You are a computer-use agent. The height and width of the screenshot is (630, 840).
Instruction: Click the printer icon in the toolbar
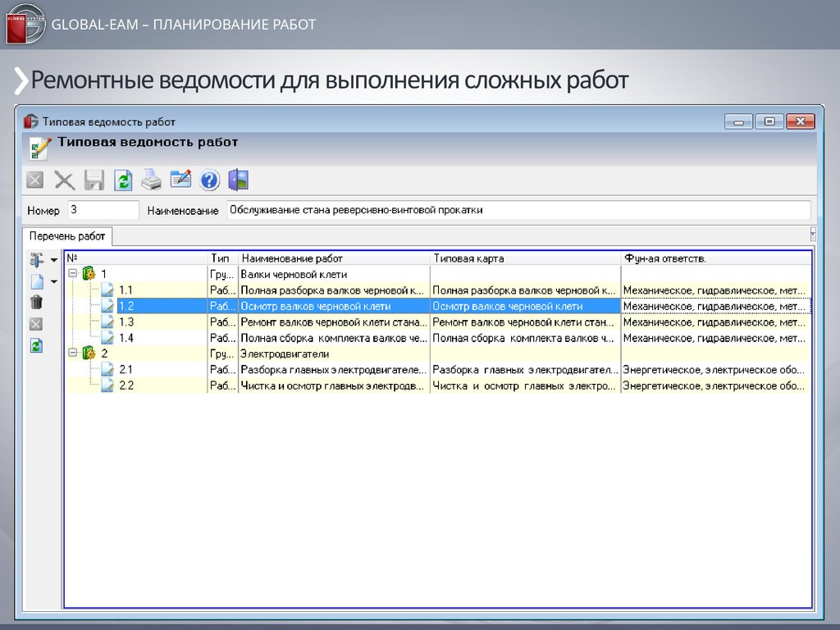152,180
